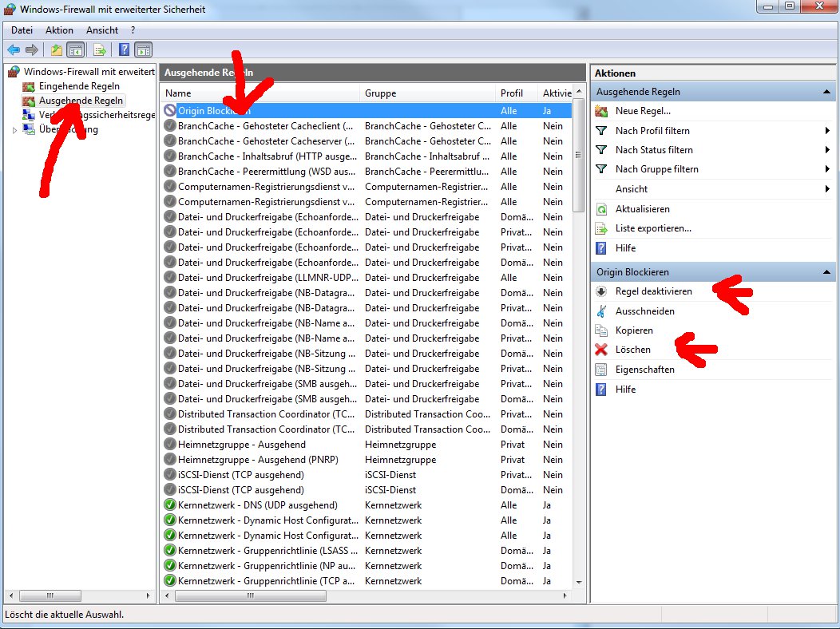Click the Eingehende Regeln tree icon

(29, 86)
